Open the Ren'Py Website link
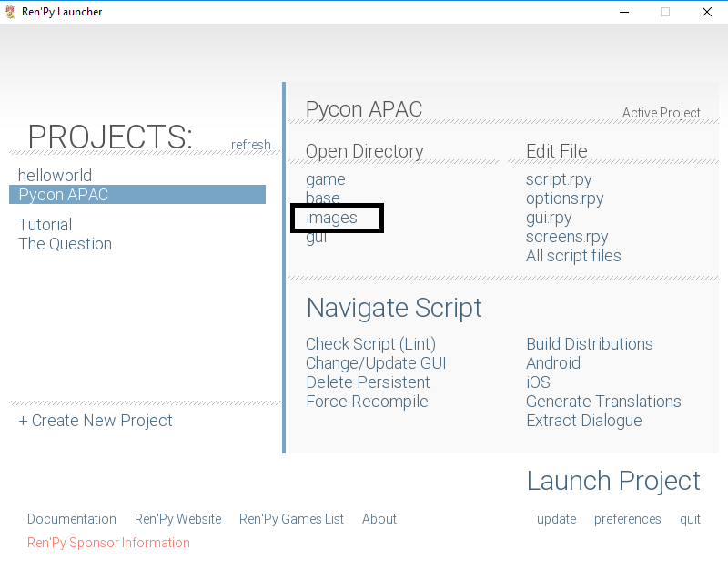728x570 pixels. coord(177,519)
